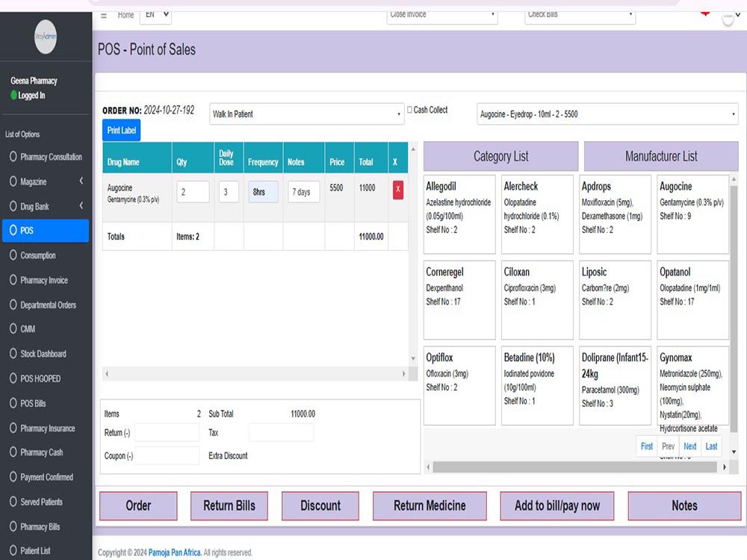This screenshot has height=560, width=747.
Task: Click circle icon beside Payment Confirmed
Action: click(x=13, y=476)
